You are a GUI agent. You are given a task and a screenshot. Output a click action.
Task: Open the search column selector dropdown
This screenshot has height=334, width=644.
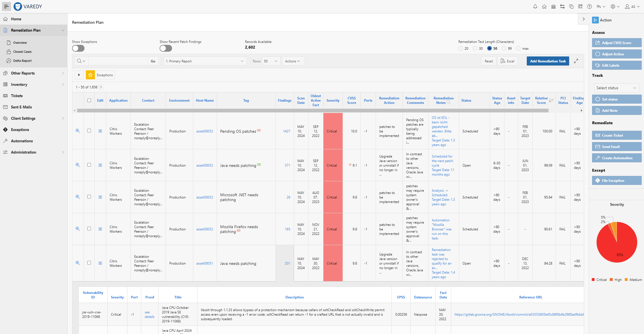tap(81, 61)
